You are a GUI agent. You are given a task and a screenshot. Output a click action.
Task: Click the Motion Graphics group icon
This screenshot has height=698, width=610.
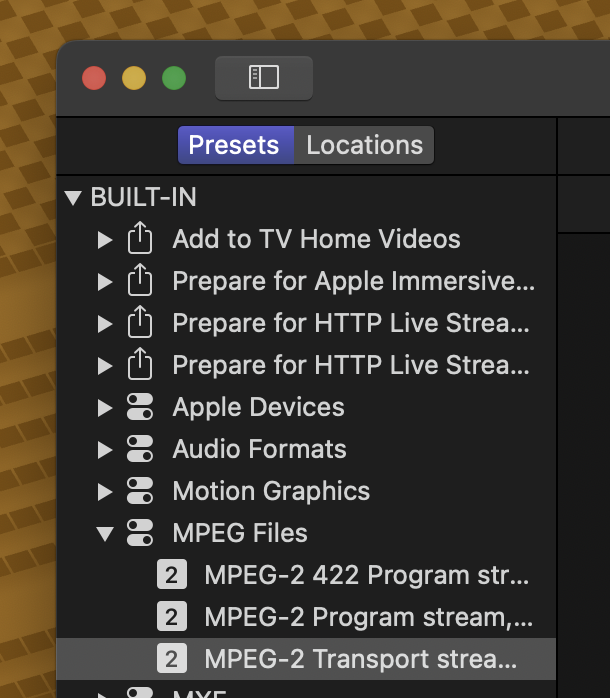(x=140, y=492)
